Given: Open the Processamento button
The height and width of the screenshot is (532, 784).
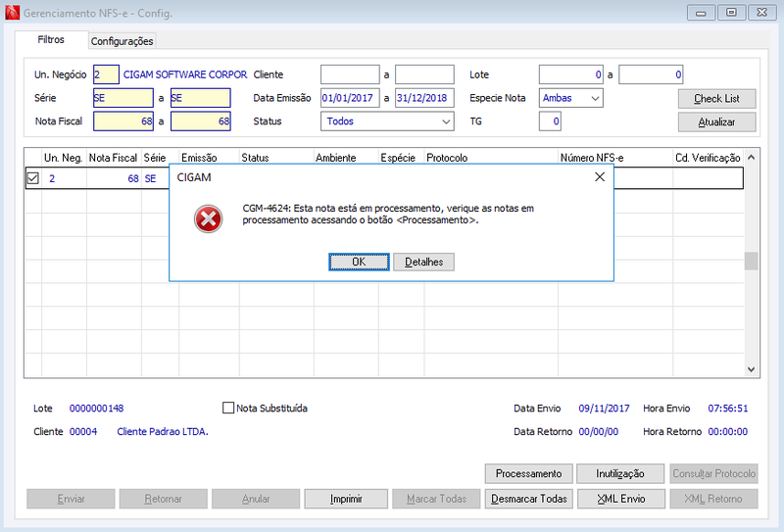Looking at the screenshot, I should pyautogui.click(x=528, y=473).
